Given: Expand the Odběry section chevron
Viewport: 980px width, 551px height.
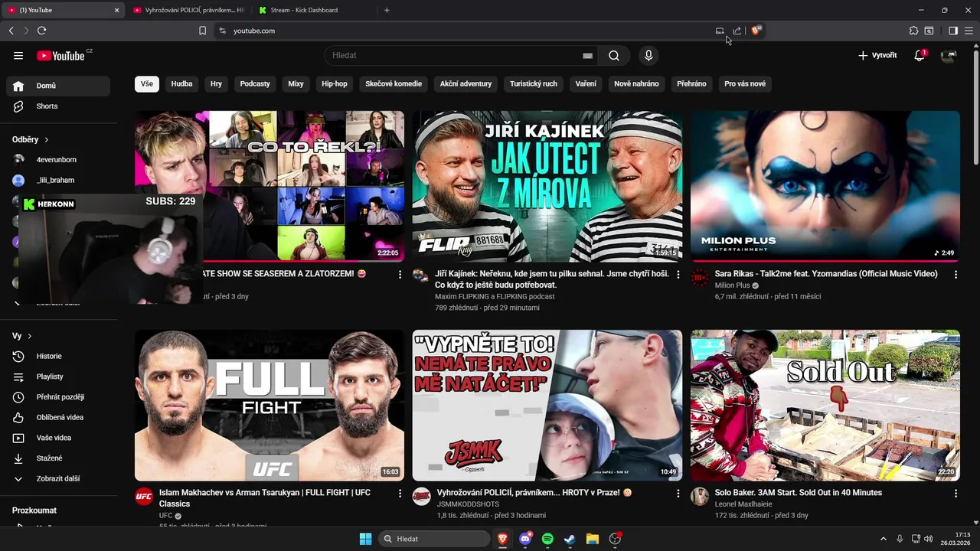Looking at the screenshot, I should (x=46, y=140).
